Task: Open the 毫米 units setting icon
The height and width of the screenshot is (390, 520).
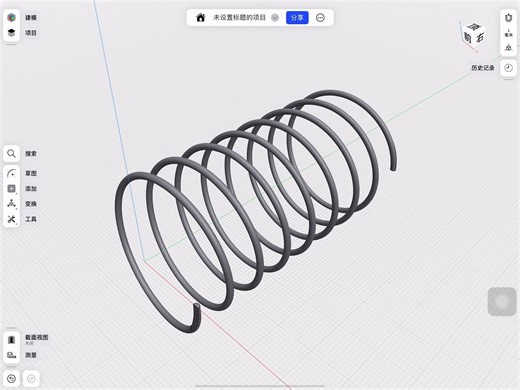Action: point(508,33)
